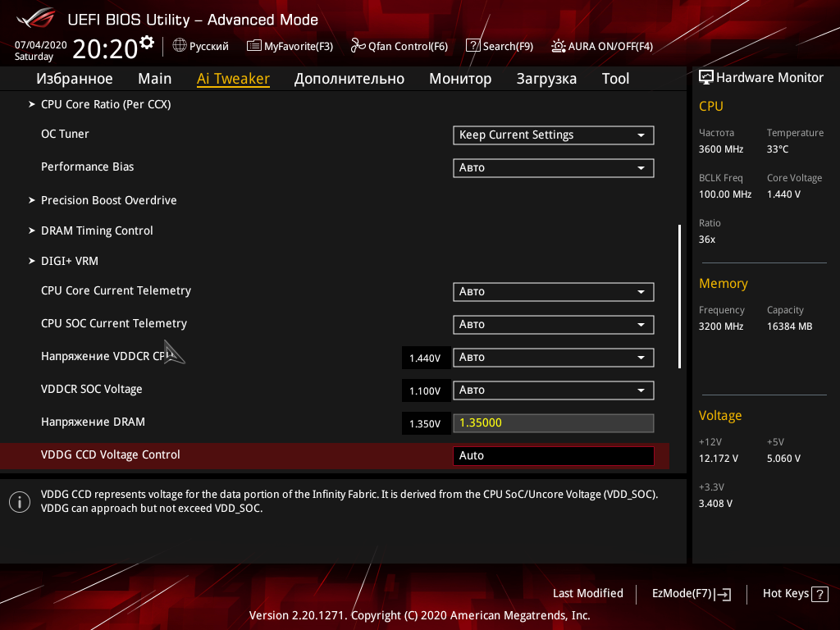The image size is (840, 630).
Task: Open CPU SOC Current Telemetry dropdown
Action: [554, 324]
